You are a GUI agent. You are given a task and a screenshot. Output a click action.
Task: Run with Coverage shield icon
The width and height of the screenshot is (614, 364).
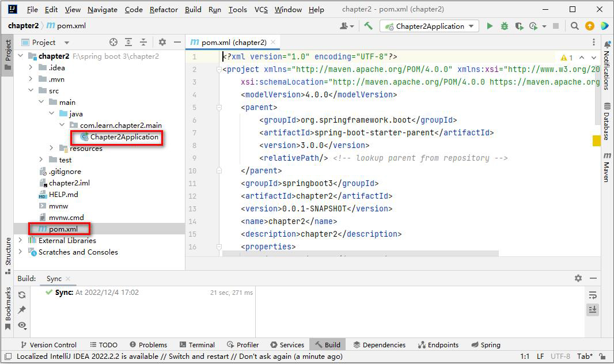519,26
